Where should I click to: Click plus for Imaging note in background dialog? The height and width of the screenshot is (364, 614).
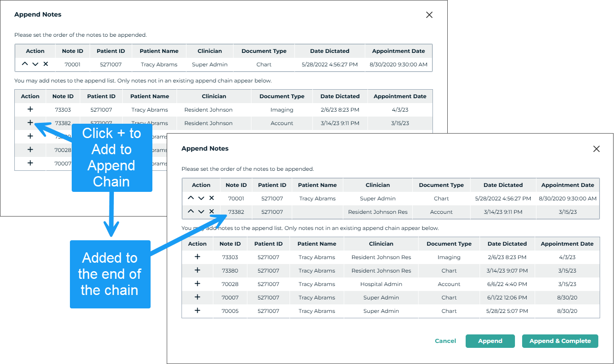[x=30, y=109]
